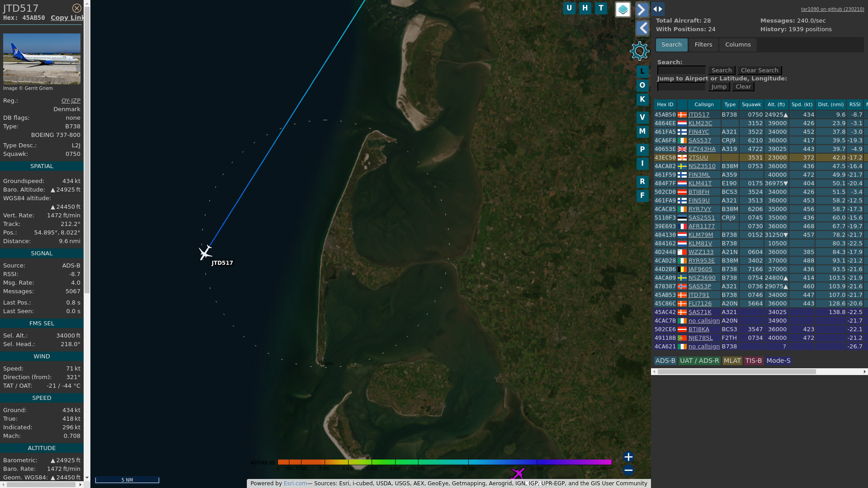Open the map settings gear icon
Image resolution: width=868 pixels, height=488 pixels.
(639, 51)
